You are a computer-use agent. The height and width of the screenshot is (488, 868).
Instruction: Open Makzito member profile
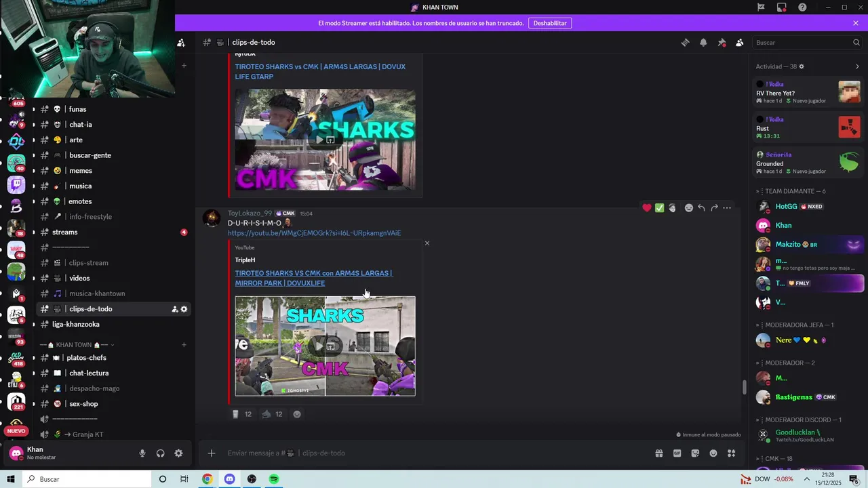click(808, 244)
